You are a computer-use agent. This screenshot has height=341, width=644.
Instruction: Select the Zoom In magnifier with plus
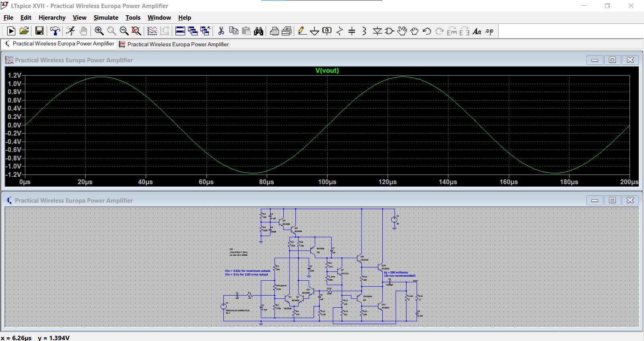click(x=99, y=31)
